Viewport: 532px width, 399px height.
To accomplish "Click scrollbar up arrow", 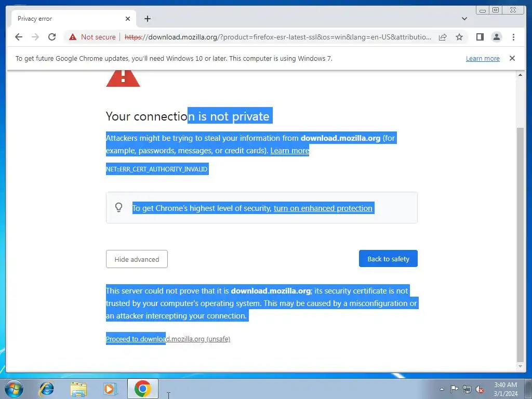I will [x=520, y=75].
